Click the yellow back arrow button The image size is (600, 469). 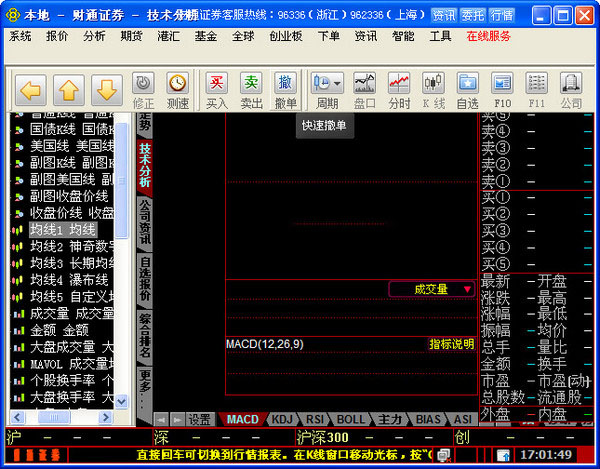click(33, 90)
